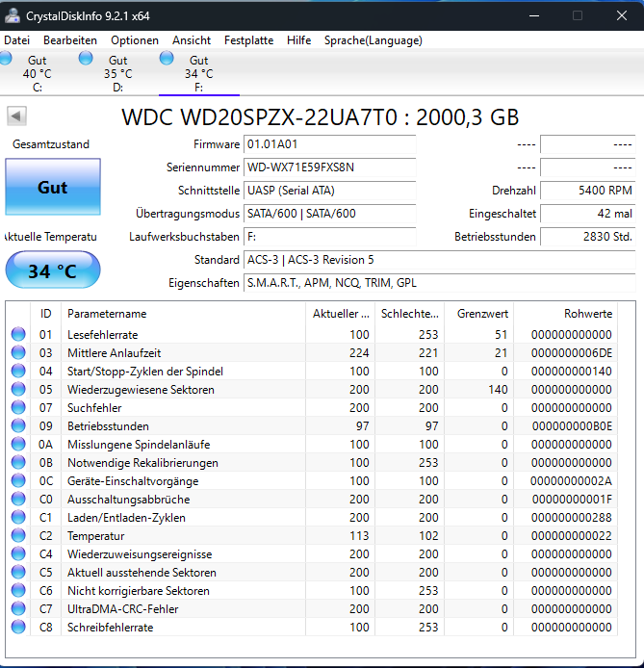644x668 pixels.
Task: Click the Gesamtzustand label
Action: point(51,144)
